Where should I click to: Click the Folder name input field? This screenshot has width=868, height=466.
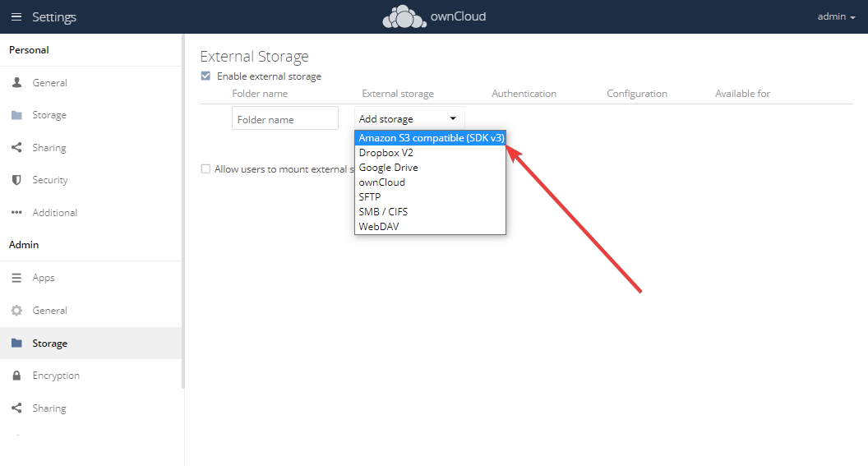(x=284, y=119)
